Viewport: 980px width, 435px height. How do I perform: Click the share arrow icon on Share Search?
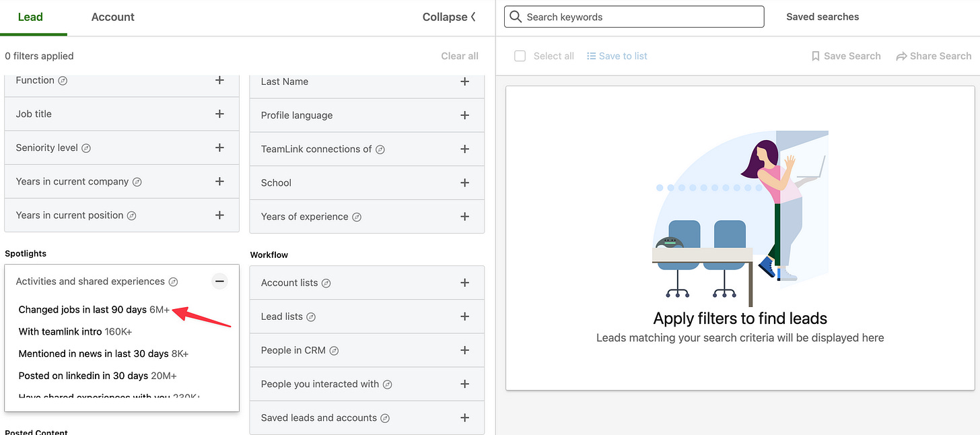(x=901, y=57)
